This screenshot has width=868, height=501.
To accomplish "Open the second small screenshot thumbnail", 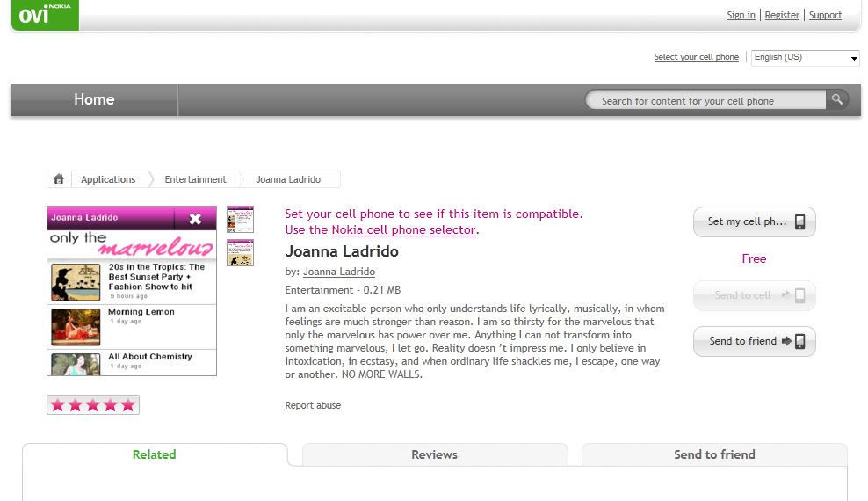I will pyautogui.click(x=240, y=252).
